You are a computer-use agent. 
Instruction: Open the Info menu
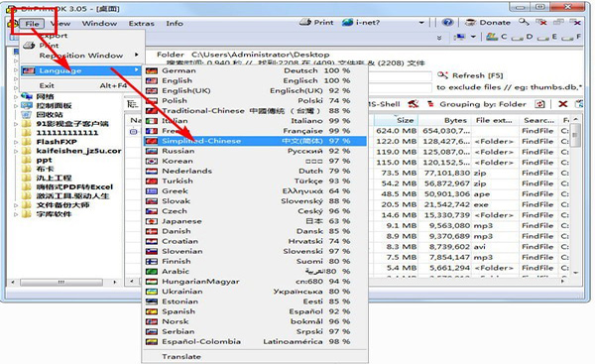click(x=175, y=24)
